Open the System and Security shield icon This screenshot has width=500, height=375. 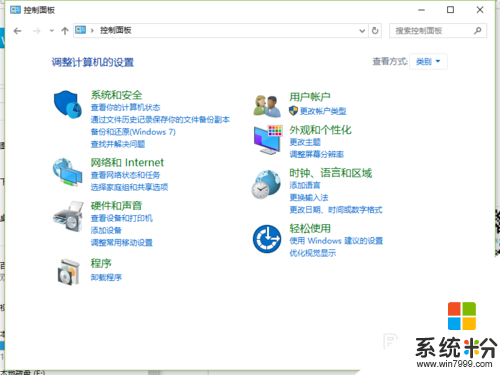click(68, 104)
